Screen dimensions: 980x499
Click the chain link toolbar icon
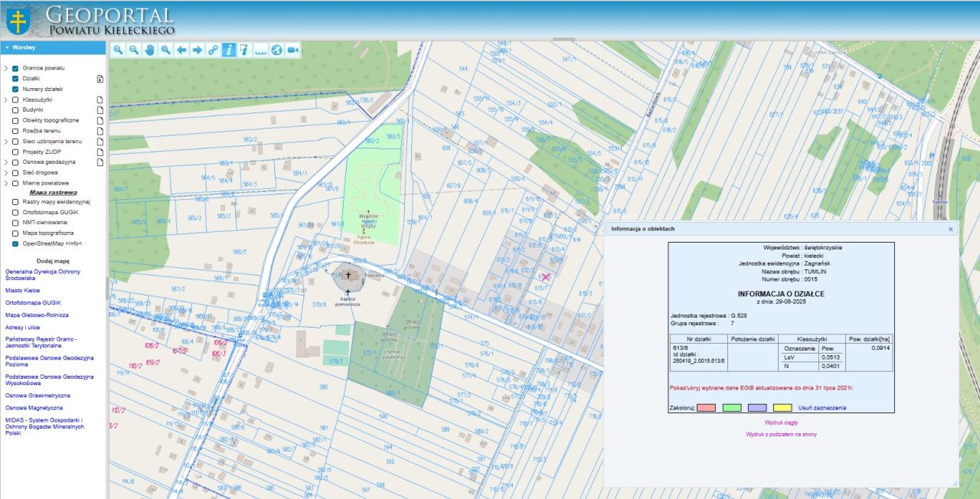(213, 50)
